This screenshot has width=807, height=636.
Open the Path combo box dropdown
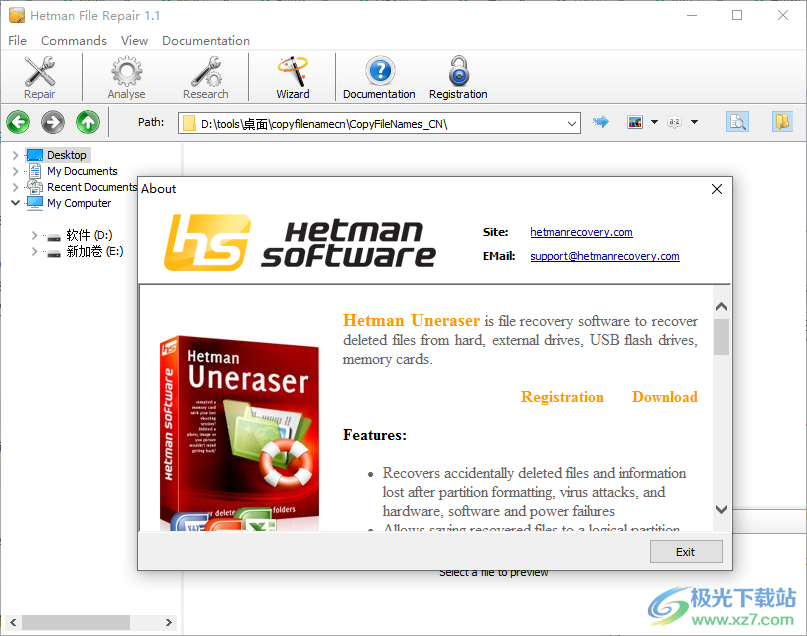pyautogui.click(x=571, y=123)
